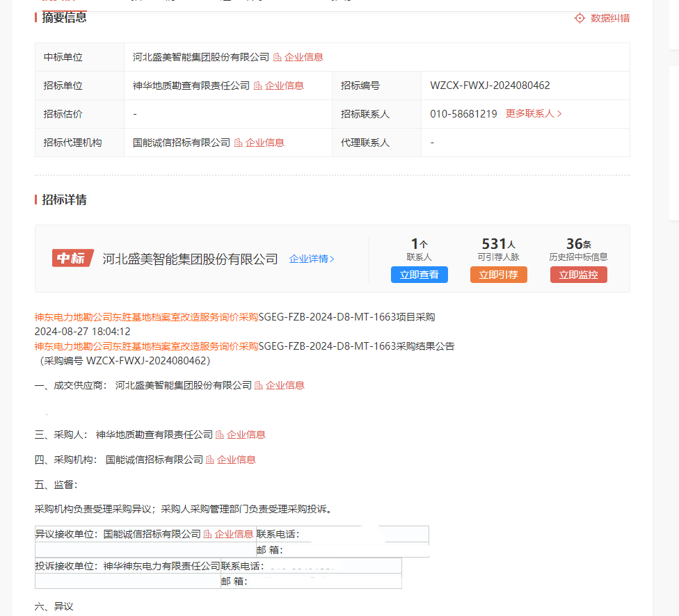Image resolution: width=679 pixels, height=616 pixels.
Task: Click building icon in 招标代理机构 row
Action: point(239,143)
